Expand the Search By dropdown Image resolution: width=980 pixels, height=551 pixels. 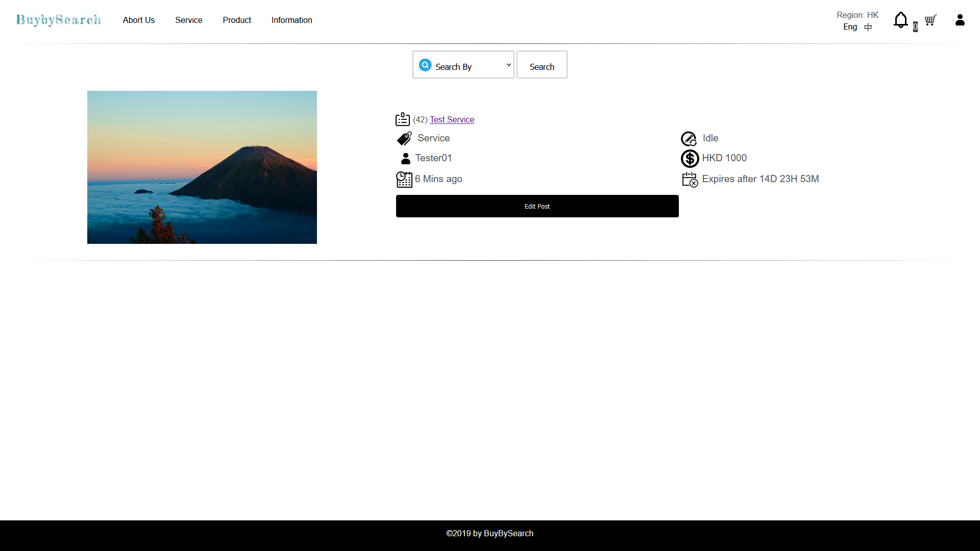pyautogui.click(x=463, y=65)
